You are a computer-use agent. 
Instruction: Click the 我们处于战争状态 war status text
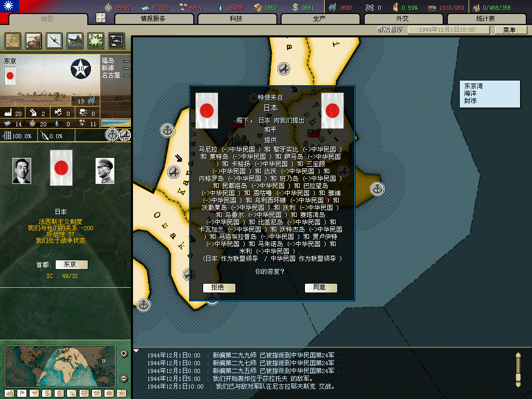61,241
